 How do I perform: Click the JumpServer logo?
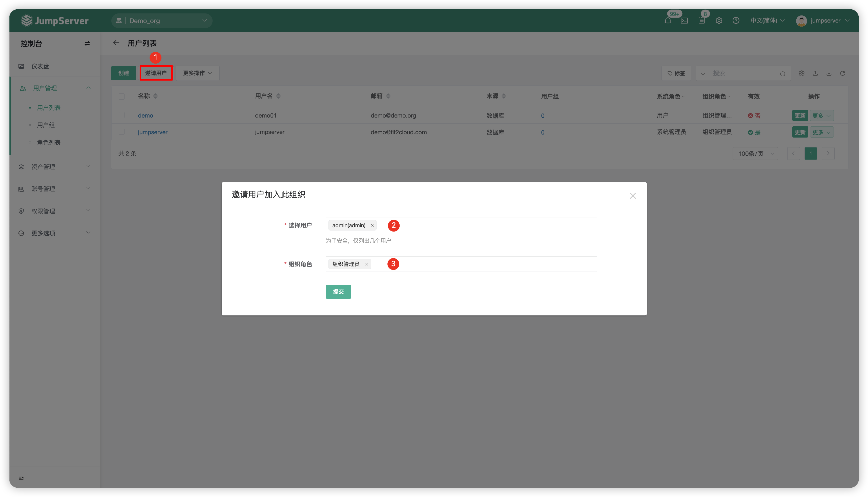(x=55, y=21)
